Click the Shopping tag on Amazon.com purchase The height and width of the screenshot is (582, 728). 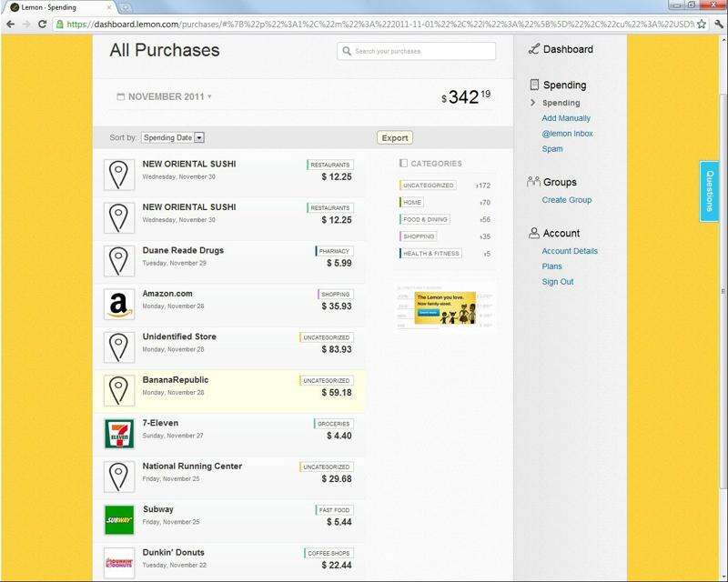pos(335,295)
